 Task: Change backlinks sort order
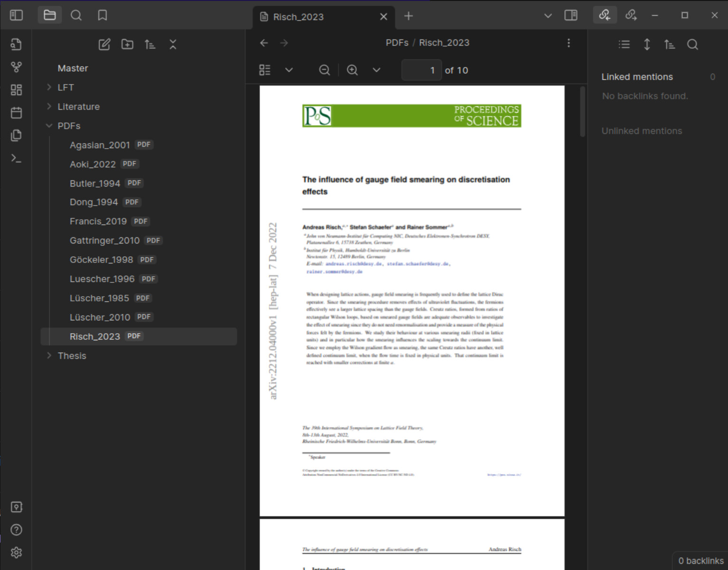[x=670, y=45]
